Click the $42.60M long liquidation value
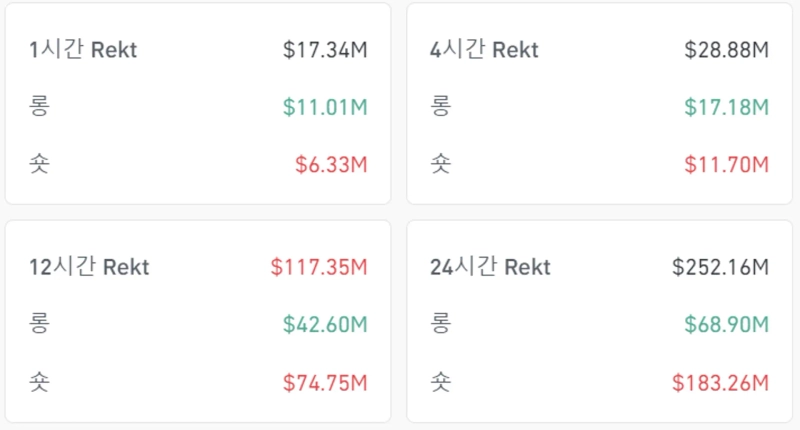The width and height of the screenshot is (800, 430). pyautogui.click(x=325, y=324)
